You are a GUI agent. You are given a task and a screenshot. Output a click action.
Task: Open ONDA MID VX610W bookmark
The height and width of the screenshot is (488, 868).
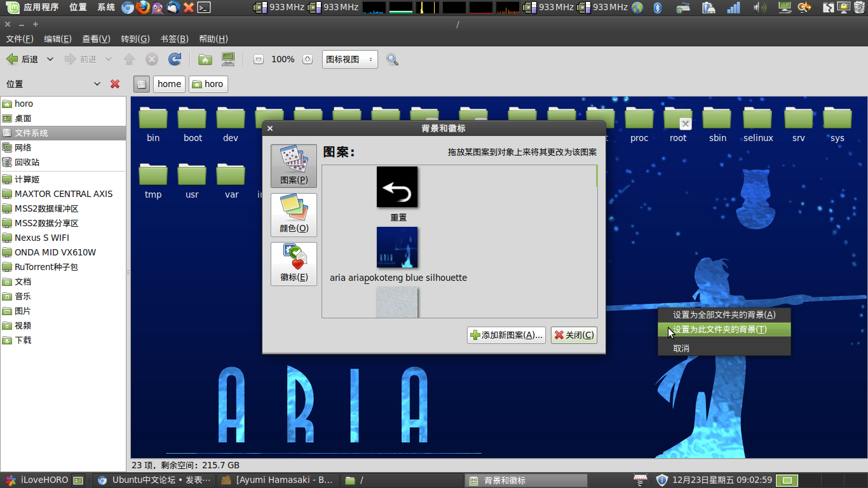click(x=64, y=252)
